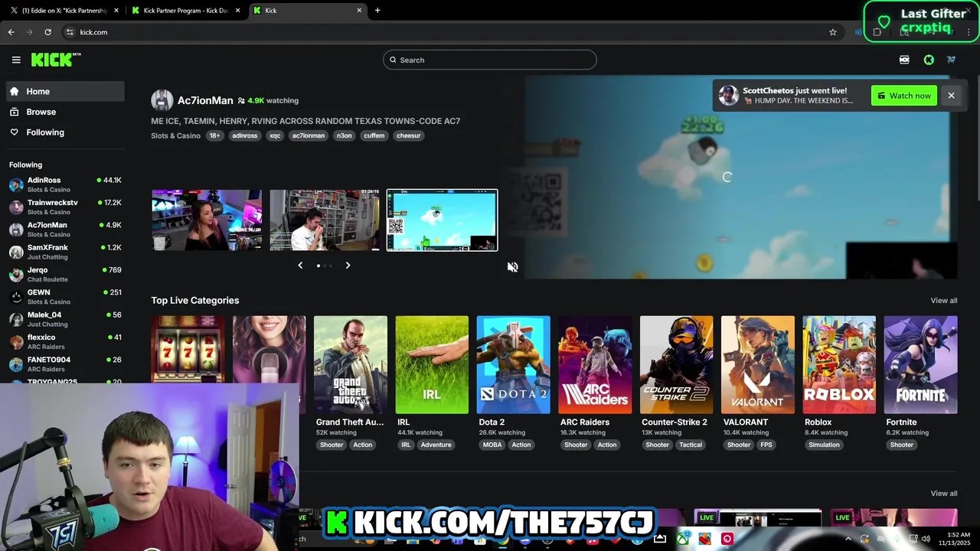Viewport: 980px width, 551px height.
Task: Focus the Kick search box
Action: (x=490, y=60)
